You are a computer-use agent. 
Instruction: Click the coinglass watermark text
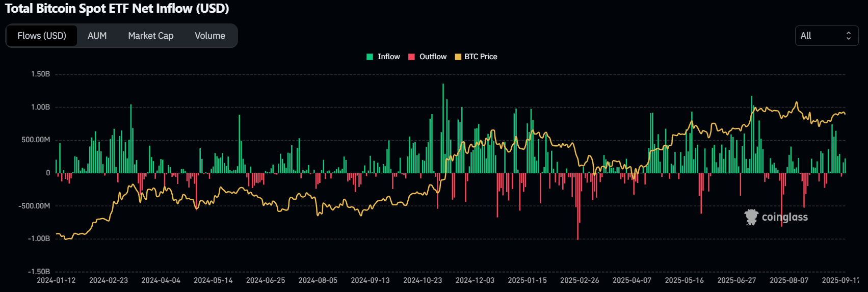(784, 217)
